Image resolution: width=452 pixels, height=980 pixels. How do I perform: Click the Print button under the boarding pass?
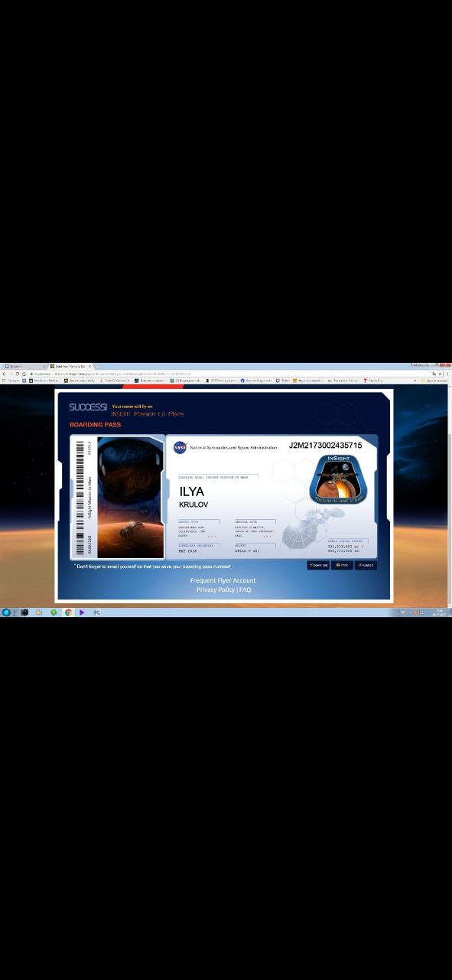(342, 565)
